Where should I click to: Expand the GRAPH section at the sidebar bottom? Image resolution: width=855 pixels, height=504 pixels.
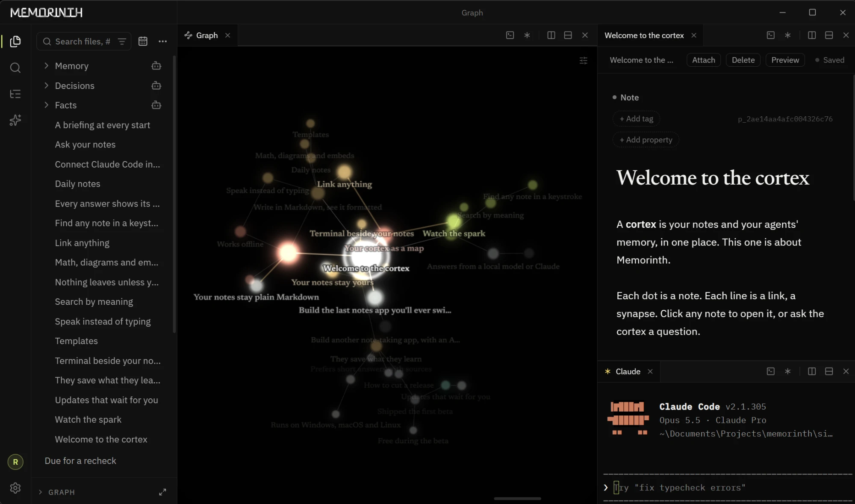41,492
